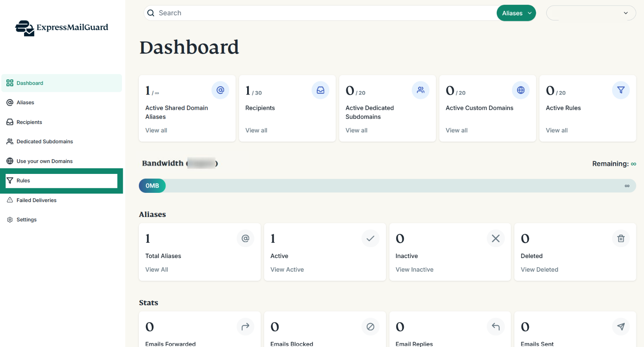Open Aliases page from sidebar

coord(62,103)
